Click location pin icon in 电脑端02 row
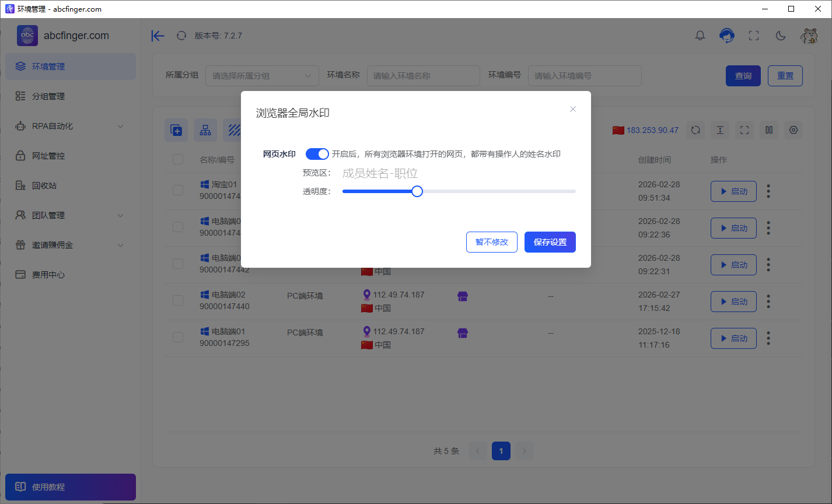The image size is (832, 504). pyautogui.click(x=366, y=295)
